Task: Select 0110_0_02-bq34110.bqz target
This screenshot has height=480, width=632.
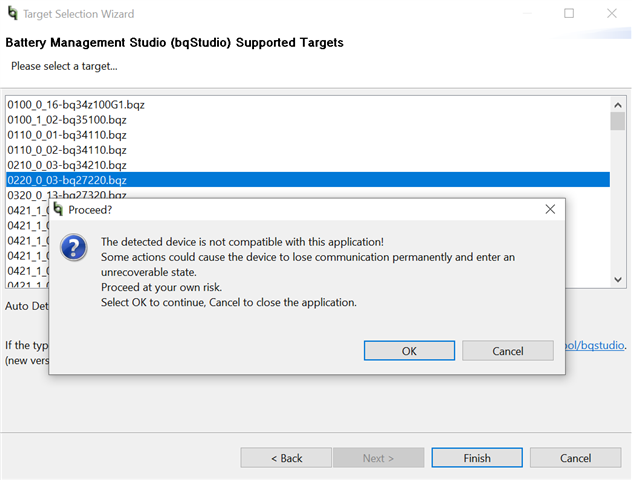Action: point(67,149)
